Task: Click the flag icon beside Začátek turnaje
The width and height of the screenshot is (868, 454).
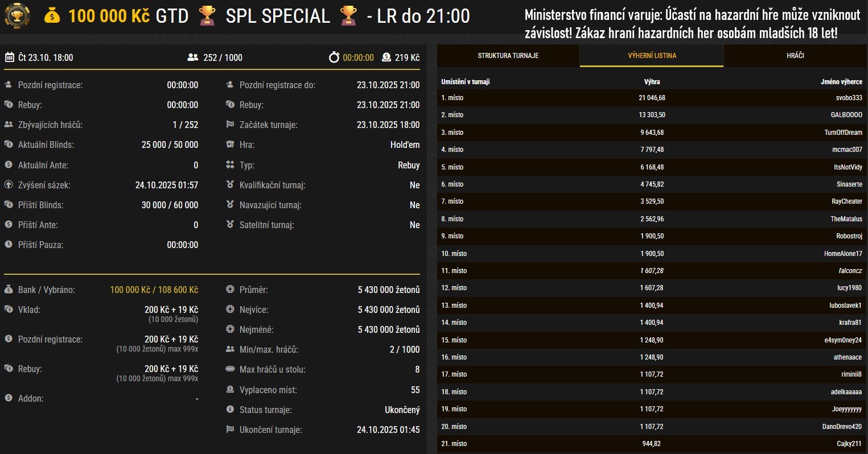Action: [230, 125]
